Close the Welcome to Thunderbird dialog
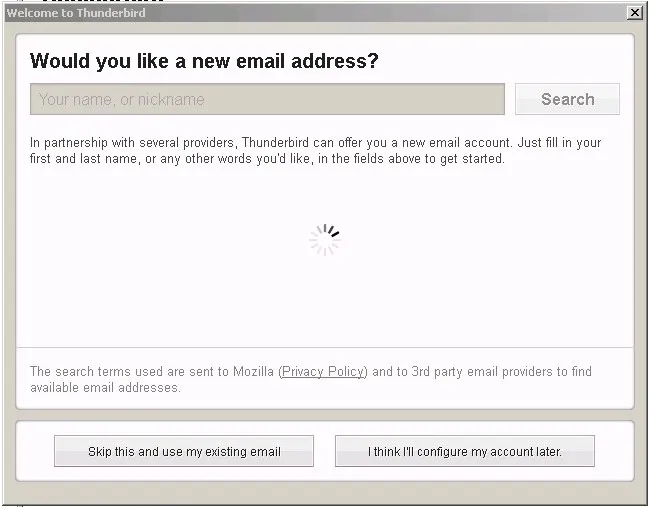The height and width of the screenshot is (507, 649). [x=634, y=13]
